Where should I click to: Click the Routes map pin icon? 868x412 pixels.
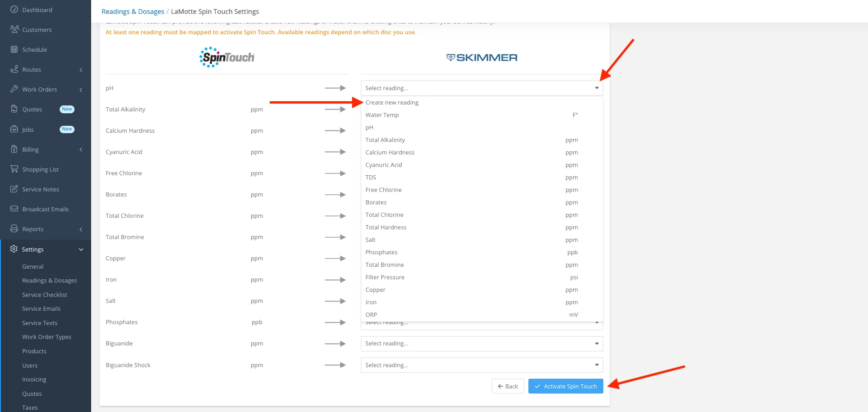tap(14, 69)
